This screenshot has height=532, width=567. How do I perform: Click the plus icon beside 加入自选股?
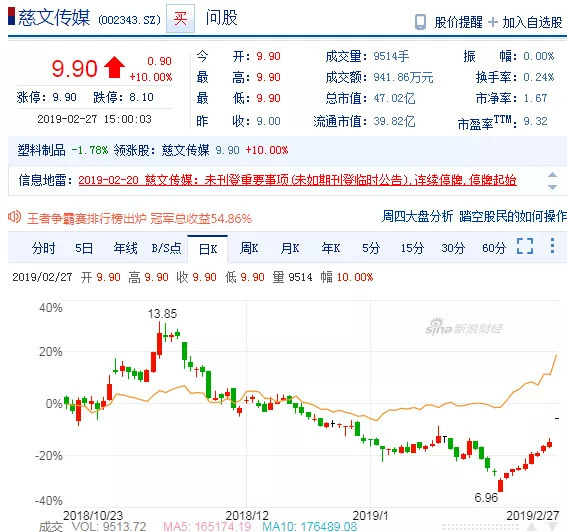pos(493,22)
